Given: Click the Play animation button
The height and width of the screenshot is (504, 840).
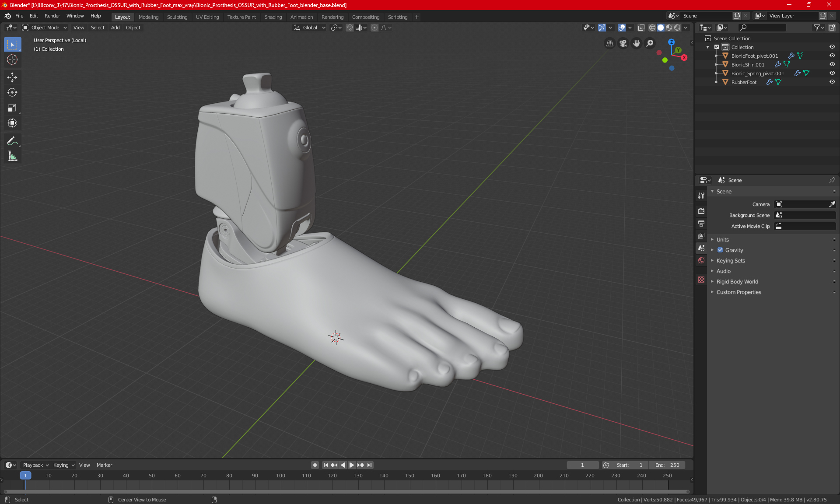Looking at the screenshot, I should pyautogui.click(x=352, y=465).
